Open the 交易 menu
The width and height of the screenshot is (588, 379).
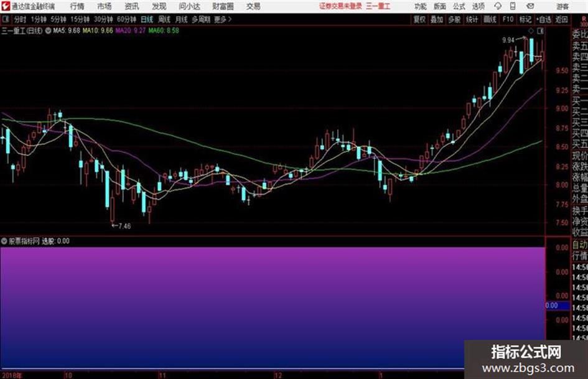coord(253,6)
